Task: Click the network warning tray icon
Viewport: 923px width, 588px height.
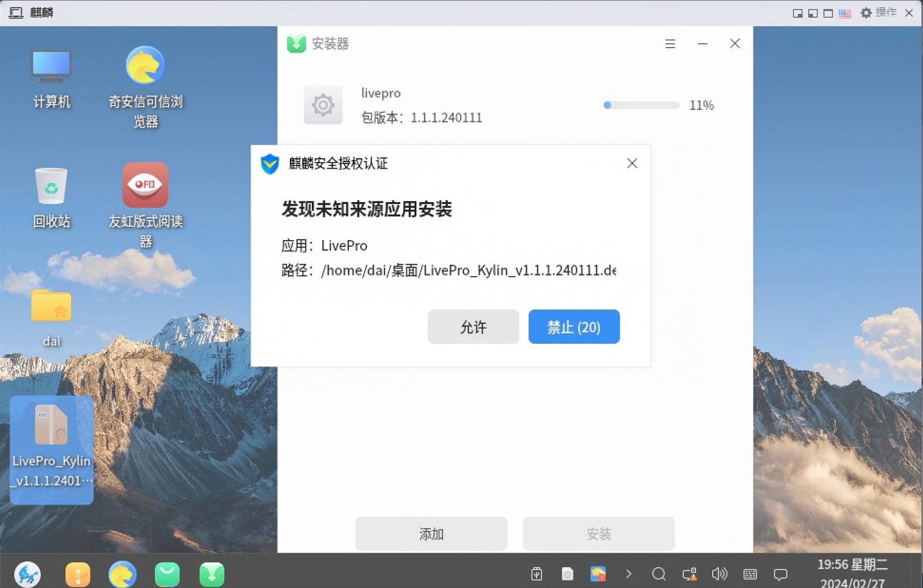Action: pyautogui.click(x=689, y=574)
